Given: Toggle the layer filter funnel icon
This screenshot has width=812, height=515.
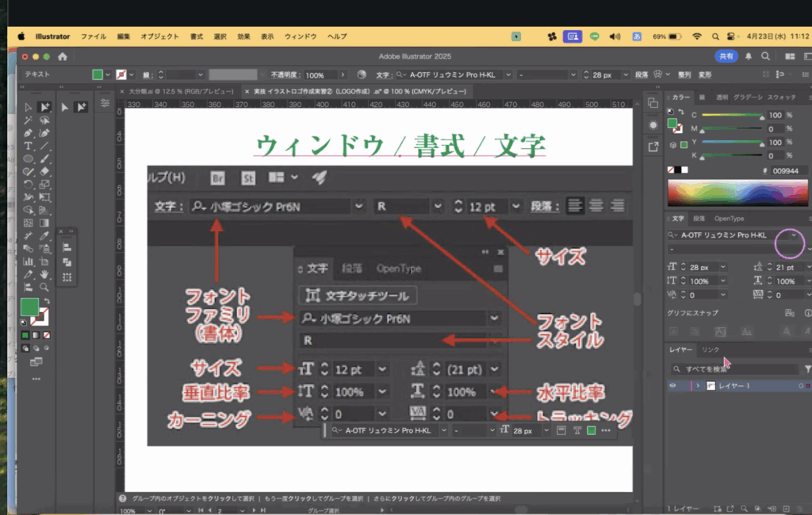Looking at the screenshot, I should tap(807, 368).
